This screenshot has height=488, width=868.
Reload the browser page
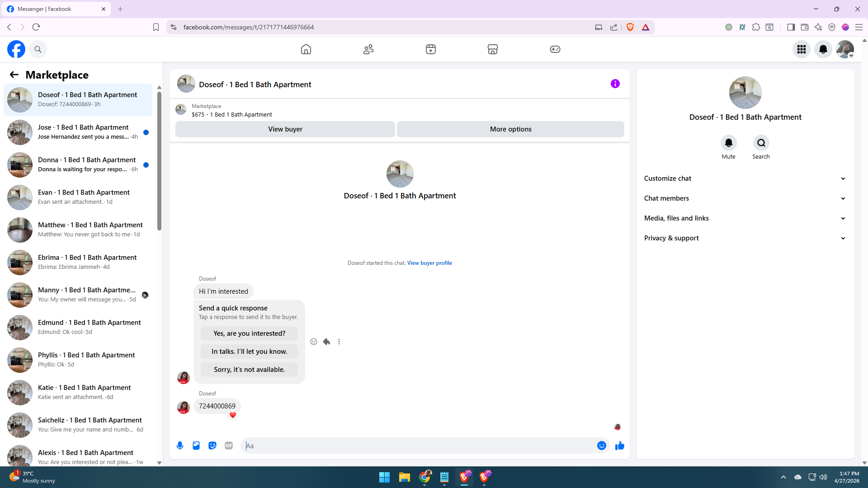click(x=36, y=27)
